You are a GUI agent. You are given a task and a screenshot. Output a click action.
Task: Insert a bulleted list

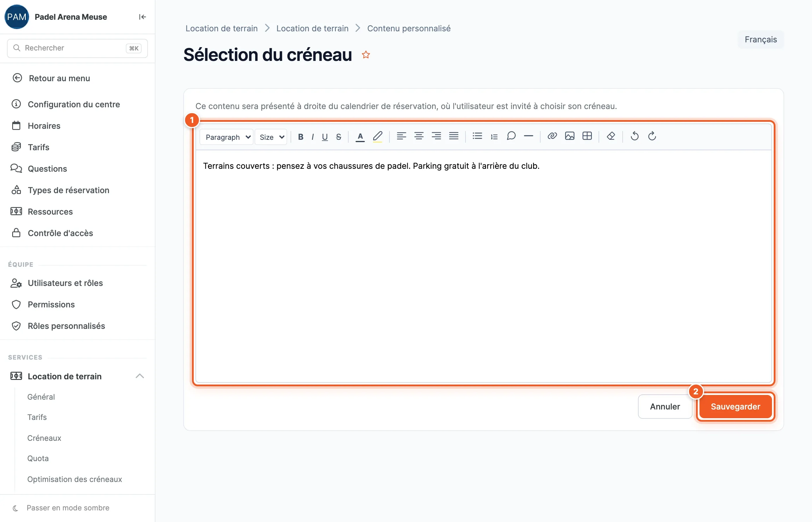pyautogui.click(x=477, y=136)
